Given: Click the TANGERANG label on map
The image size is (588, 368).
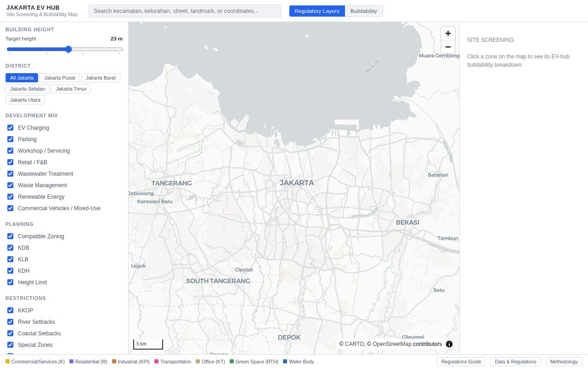Looking at the screenshot, I should point(171,183).
